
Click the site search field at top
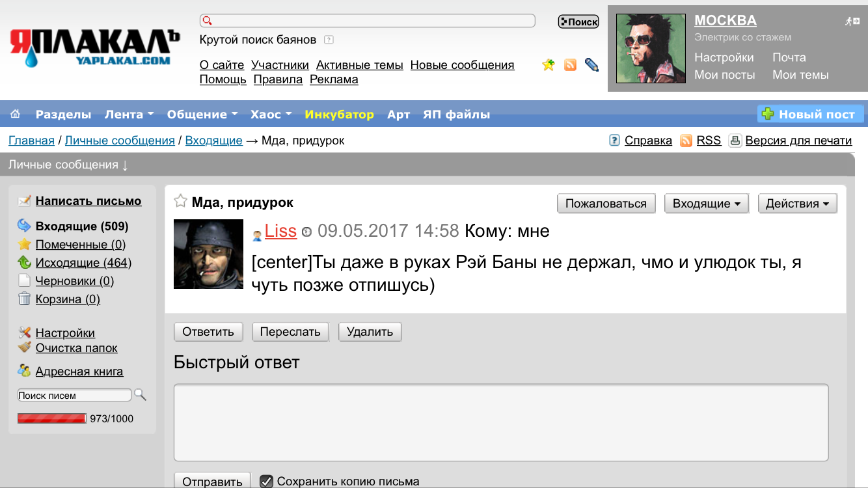pyautogui.click(x=368, y=21)
